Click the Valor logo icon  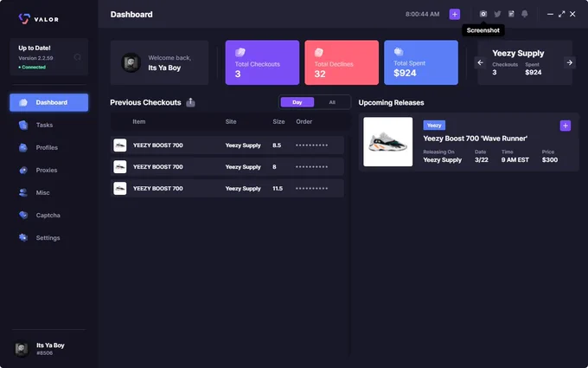coord(24,19)
